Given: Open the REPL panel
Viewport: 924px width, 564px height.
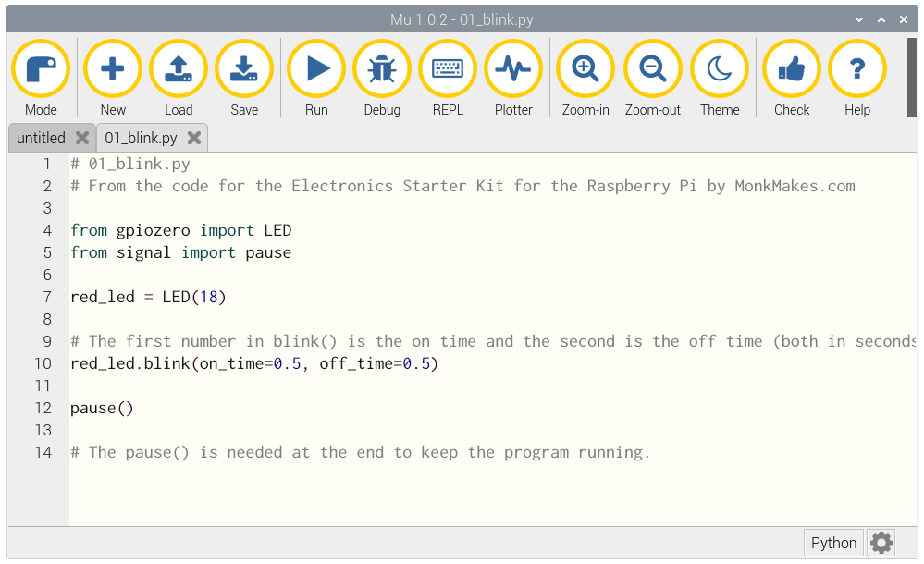Looking at the screenshot, I should (448, 69).
